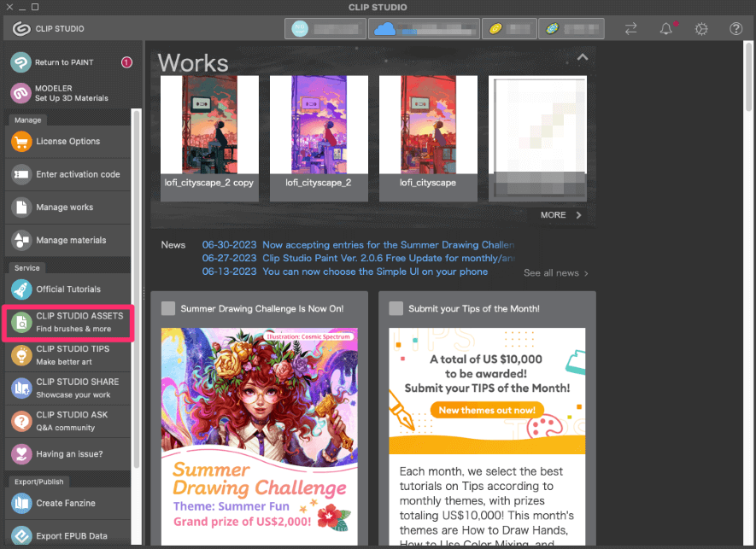This screenshot has width=756, height=549.
Task: View notifications via the bell icon
Action: pyautogui.click(x=666, y=28)
